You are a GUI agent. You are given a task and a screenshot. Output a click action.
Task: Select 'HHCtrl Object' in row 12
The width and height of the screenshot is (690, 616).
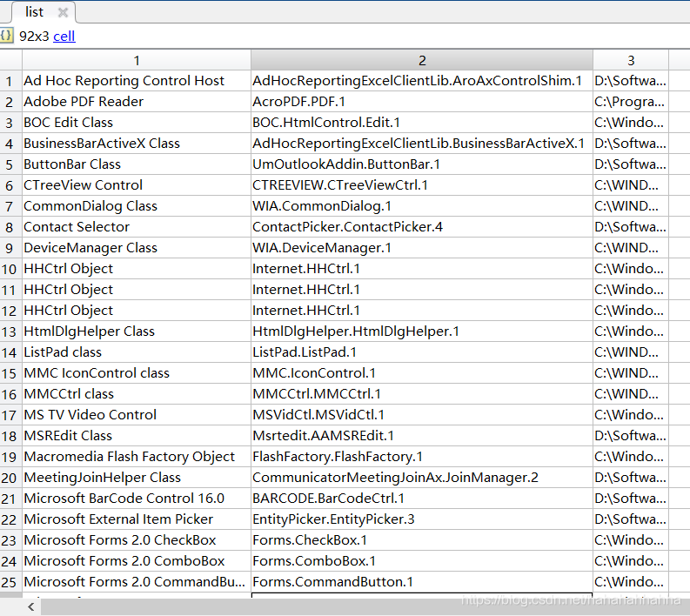click(x=137, y=311)
